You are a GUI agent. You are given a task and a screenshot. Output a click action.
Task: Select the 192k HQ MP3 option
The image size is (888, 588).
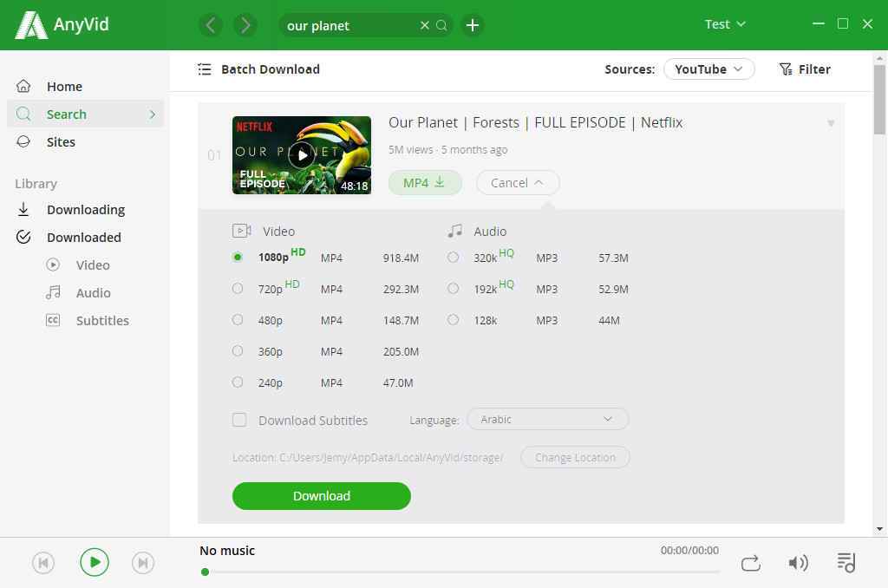(453, 288)
